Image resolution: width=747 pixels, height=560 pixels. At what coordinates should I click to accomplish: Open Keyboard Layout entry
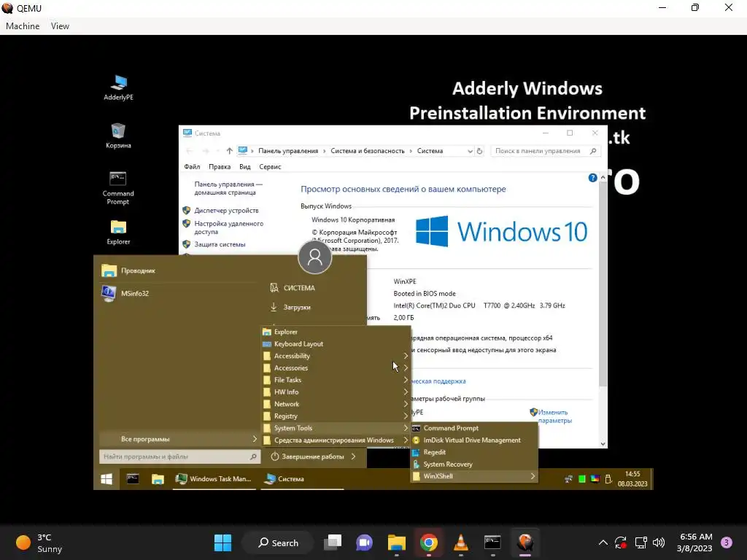(x=336, y=344)
